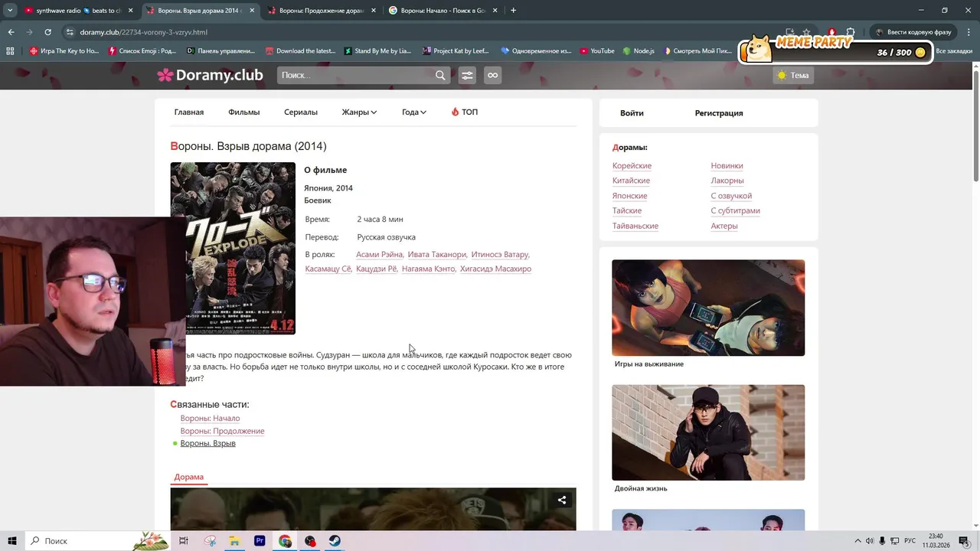Open a new browser tab with plus icon

tap(513, 11)
